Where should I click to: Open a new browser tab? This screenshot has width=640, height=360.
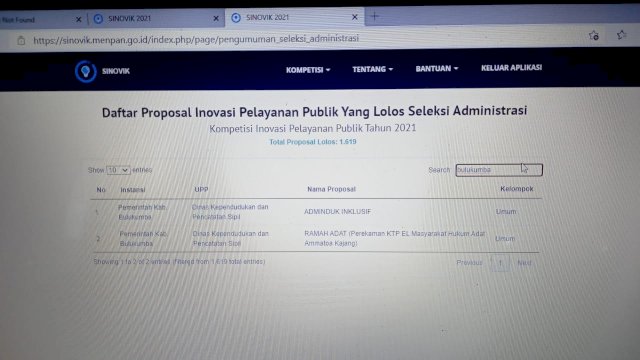pos(375,16)
